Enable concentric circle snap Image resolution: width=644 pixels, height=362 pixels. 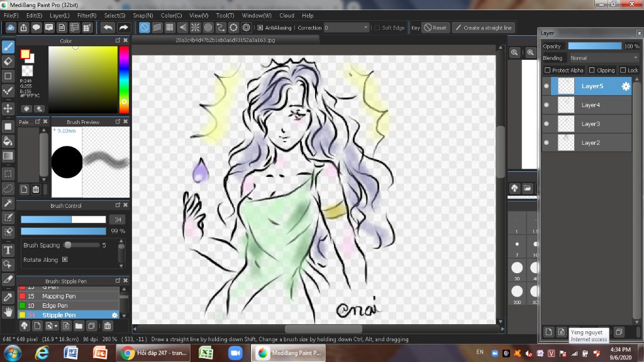tap(208, 28)
